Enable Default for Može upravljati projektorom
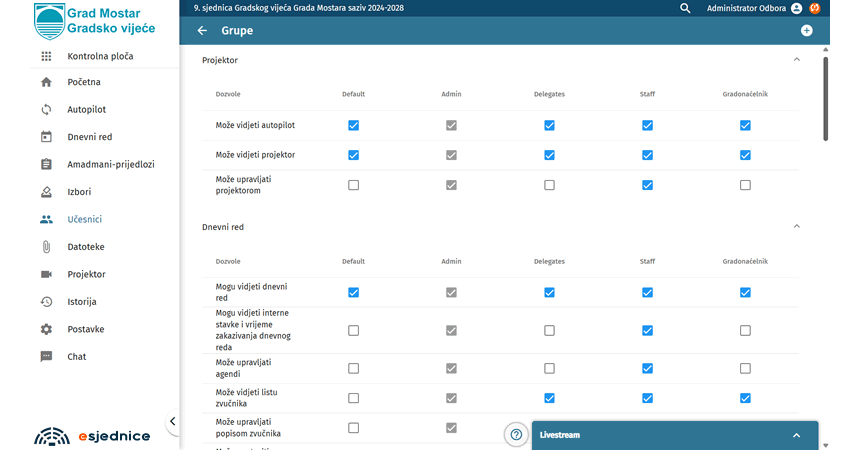 (x=353, y=185)
